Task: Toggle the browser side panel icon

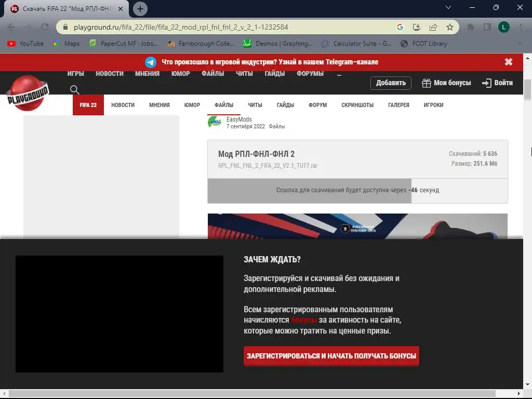Action: point(487,27)
